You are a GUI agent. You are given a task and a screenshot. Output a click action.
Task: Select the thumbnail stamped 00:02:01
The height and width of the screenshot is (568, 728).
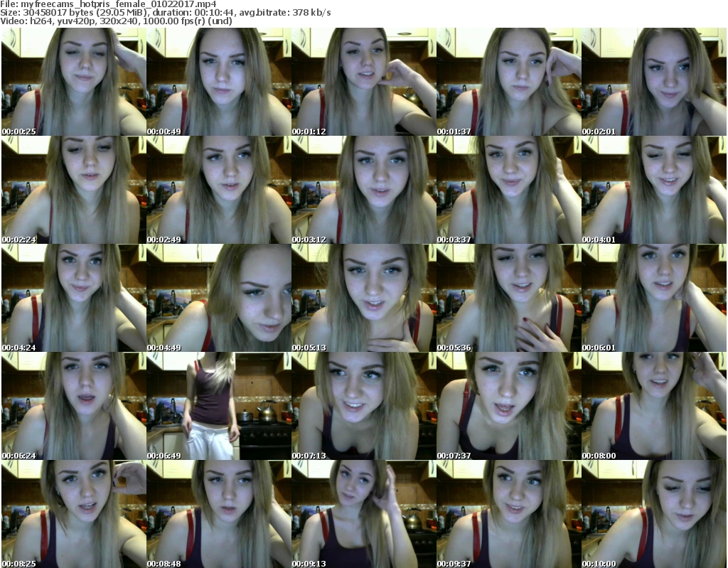654,82
